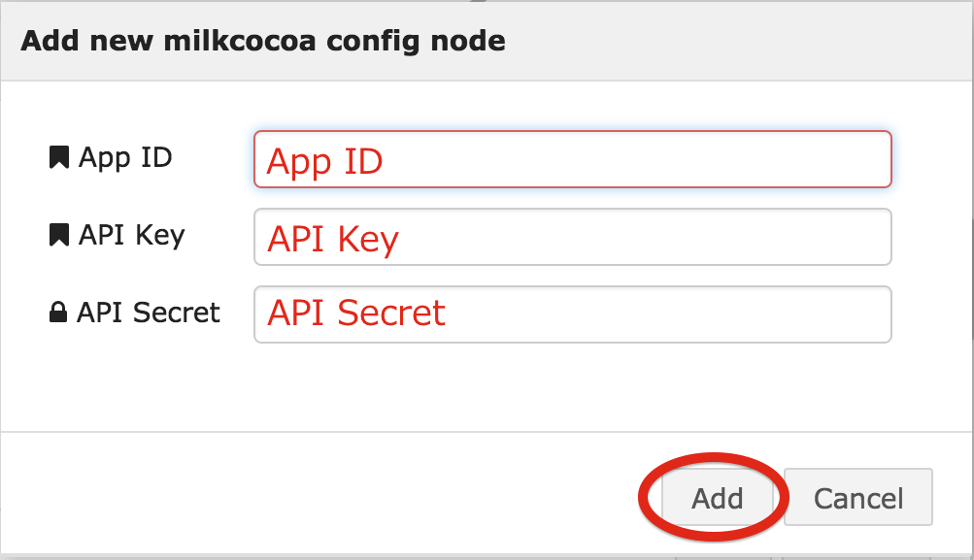Click the lock icon beside API Secret
Viewport: 974px width, 560px height.
click(57, 313)
